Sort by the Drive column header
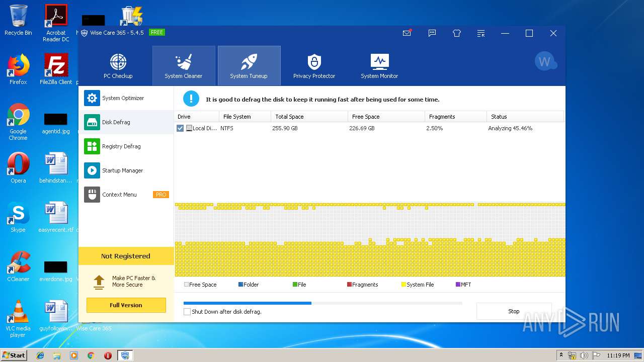 point(197,117)
